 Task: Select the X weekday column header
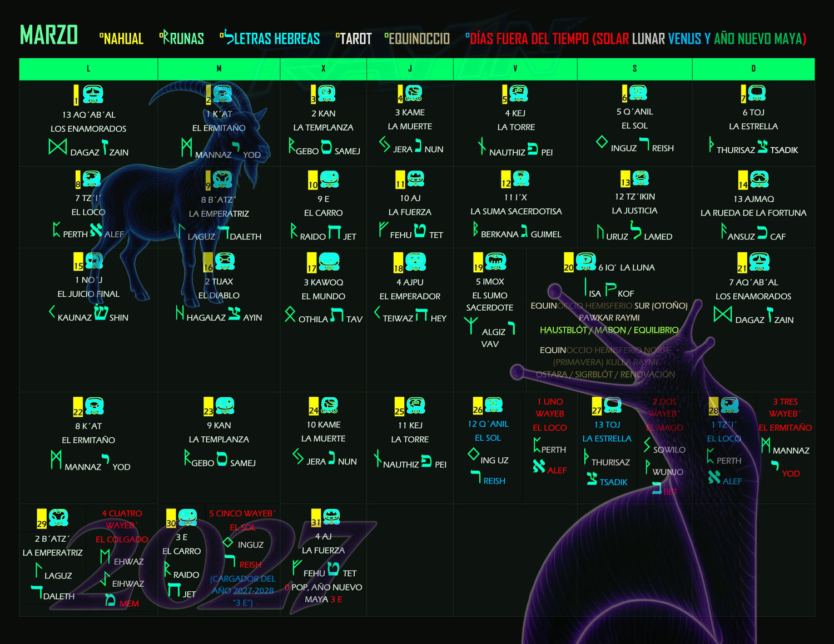(324, 69)
